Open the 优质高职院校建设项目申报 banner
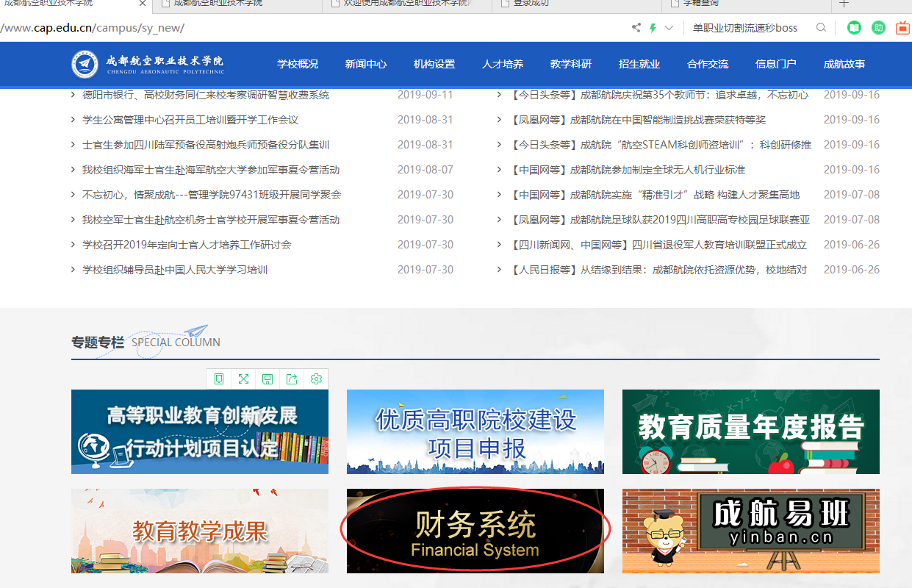This screenshot has width=912, height=588. (475, 431)
